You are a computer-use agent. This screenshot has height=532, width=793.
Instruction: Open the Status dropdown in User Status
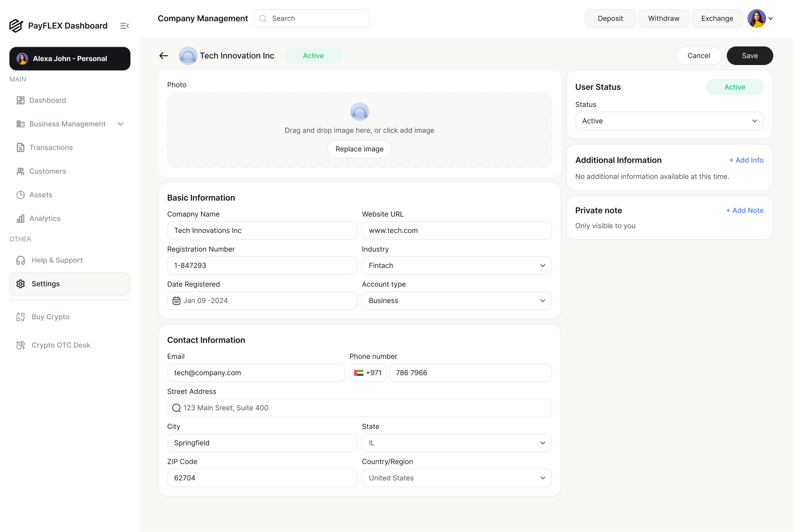click(669, 121)
